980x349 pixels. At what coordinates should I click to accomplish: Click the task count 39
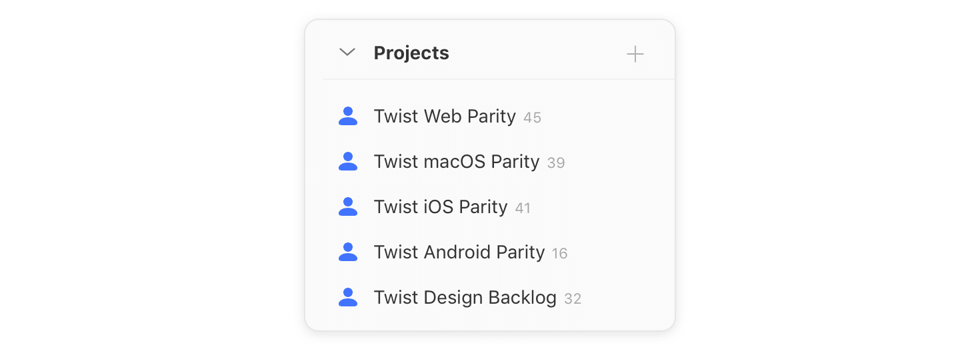click(x=556, y=163)
